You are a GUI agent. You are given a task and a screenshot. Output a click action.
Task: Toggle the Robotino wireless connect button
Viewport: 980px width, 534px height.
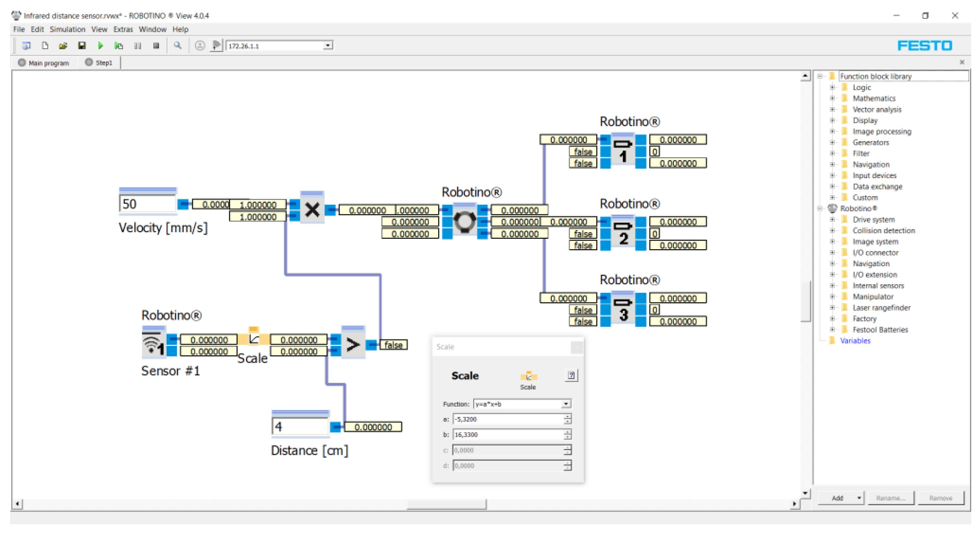pos(216,46)
